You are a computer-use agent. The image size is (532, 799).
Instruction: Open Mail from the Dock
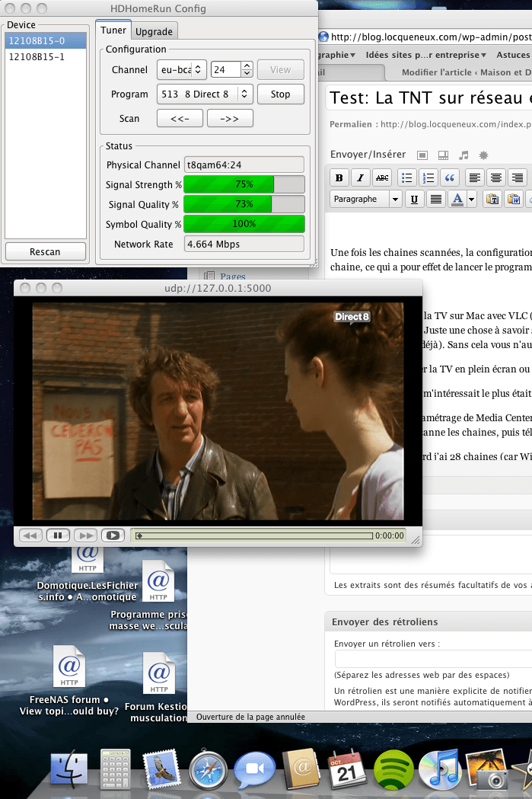click(x=162, y=769)
